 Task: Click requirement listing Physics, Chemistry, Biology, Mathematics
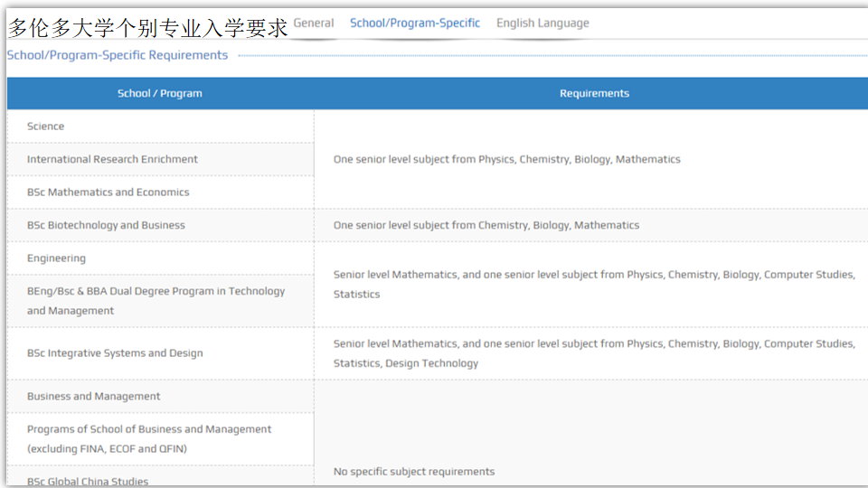coord(506,159)
